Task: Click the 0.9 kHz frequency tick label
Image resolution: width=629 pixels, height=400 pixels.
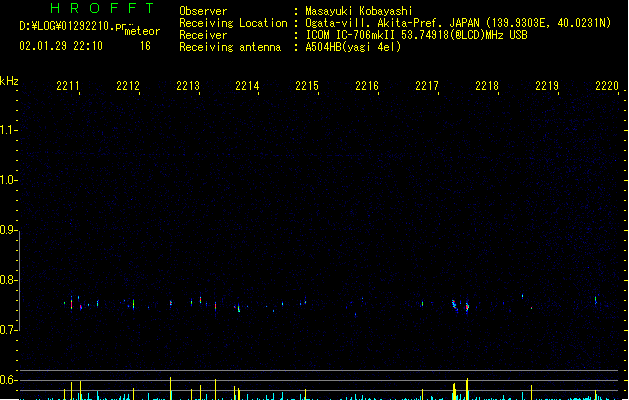Action: click(7, 230)
